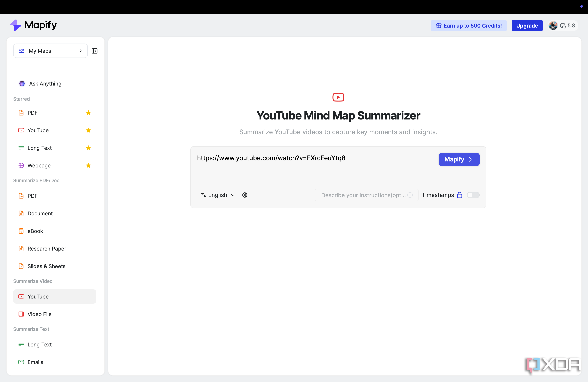Enable the Timestamps switch
This screenshot has width=588, height=382.
click(473, 195)
